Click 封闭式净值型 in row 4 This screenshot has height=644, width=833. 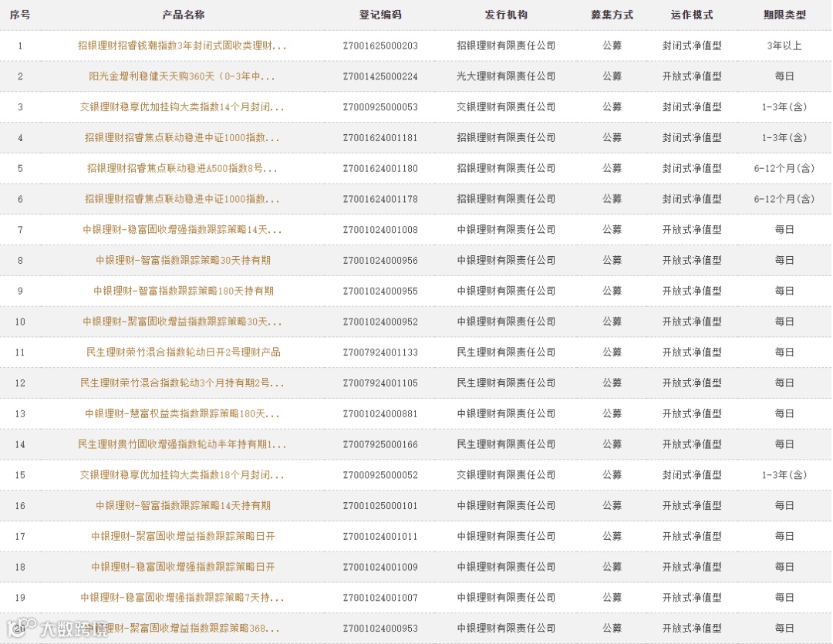(692, 137)
